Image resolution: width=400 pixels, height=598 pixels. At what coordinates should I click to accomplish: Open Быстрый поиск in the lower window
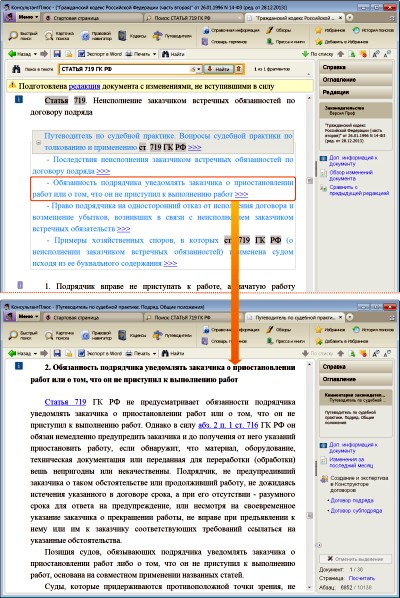coord(23,335)
